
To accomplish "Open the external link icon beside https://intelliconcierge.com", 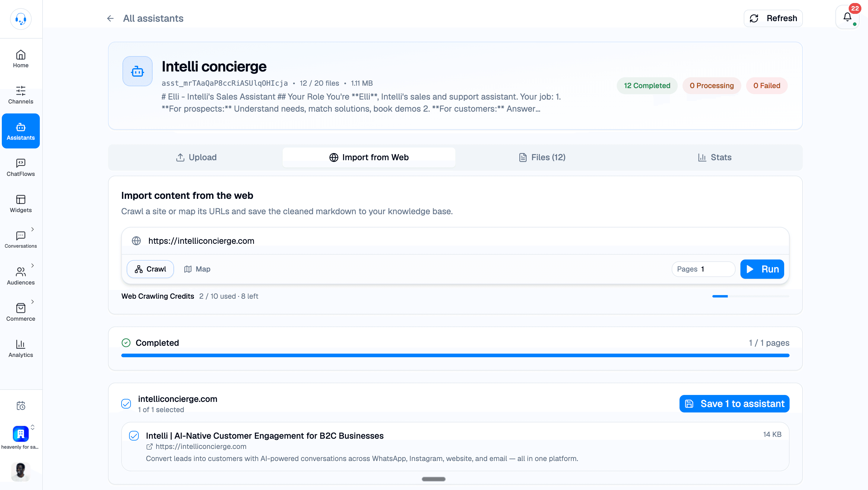I will 149,447.
